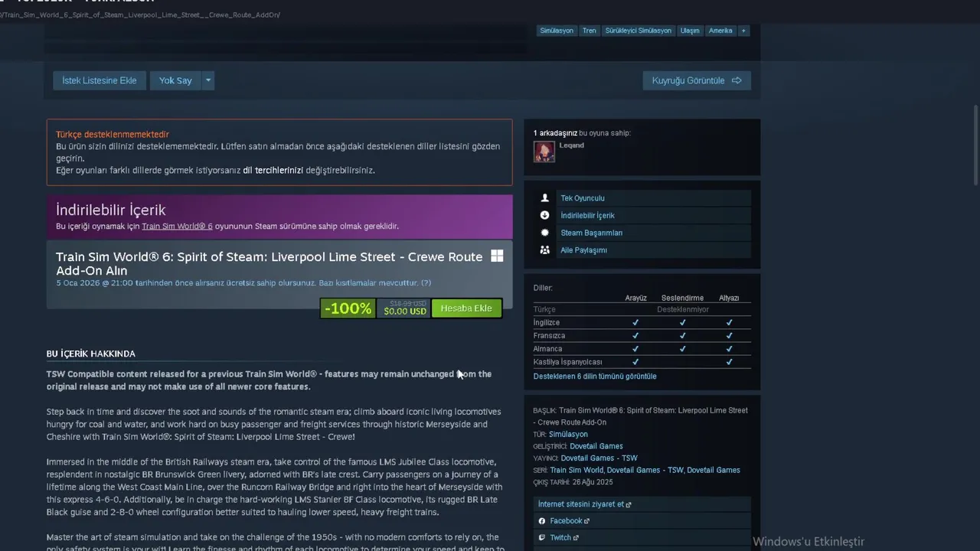Open Simülasyon genre link in details

568,435
